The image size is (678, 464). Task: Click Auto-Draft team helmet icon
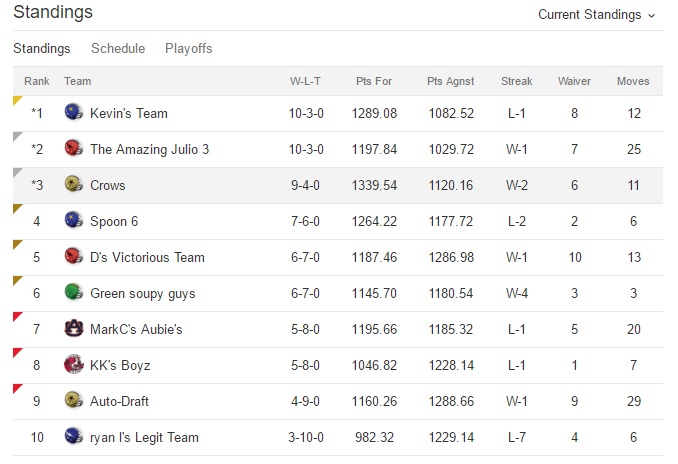pyautogui.click(x=73, y=401)
